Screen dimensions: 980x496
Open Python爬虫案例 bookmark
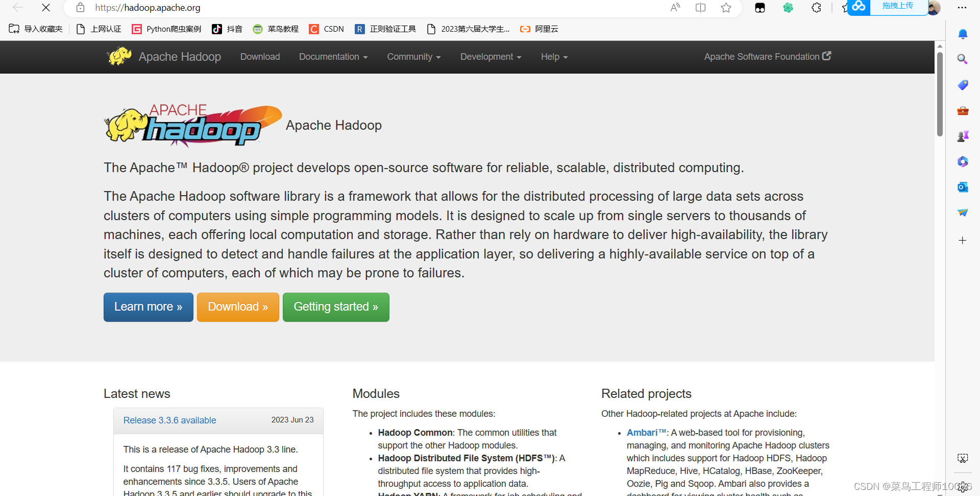point(166,29)
